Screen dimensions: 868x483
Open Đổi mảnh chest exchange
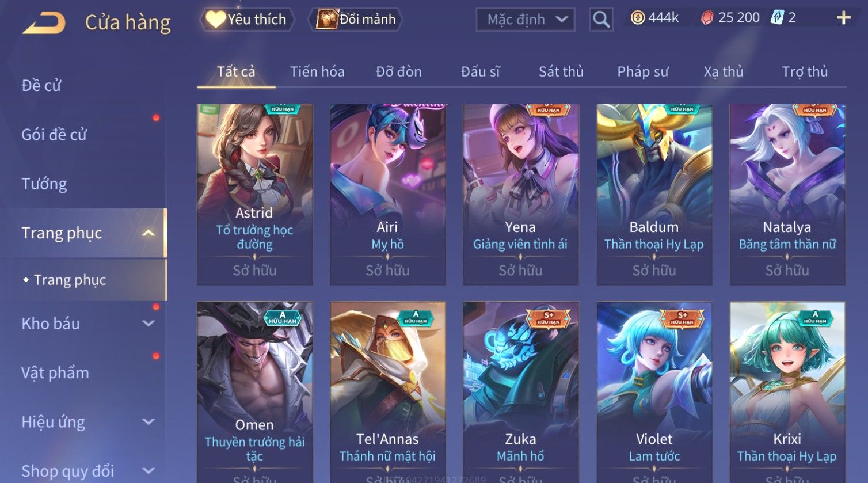(x=355, y=20)
